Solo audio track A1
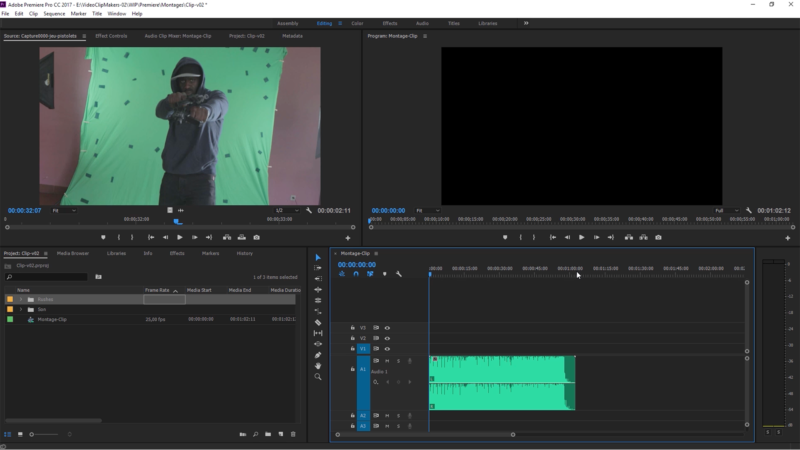The width and height of the screenshot is (800, 450). point(398,361)
